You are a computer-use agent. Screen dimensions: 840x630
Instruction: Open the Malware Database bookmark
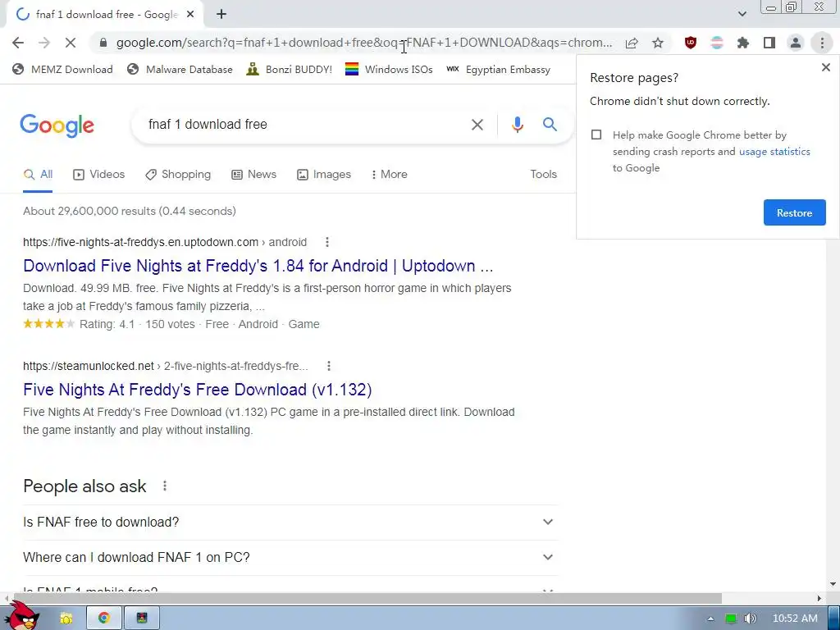[x=180, y=69]
